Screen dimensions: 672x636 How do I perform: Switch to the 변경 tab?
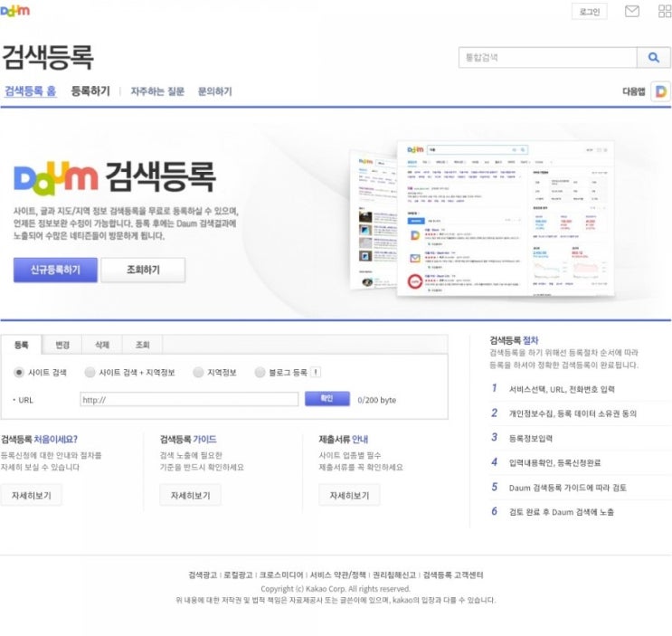(62, 345)
